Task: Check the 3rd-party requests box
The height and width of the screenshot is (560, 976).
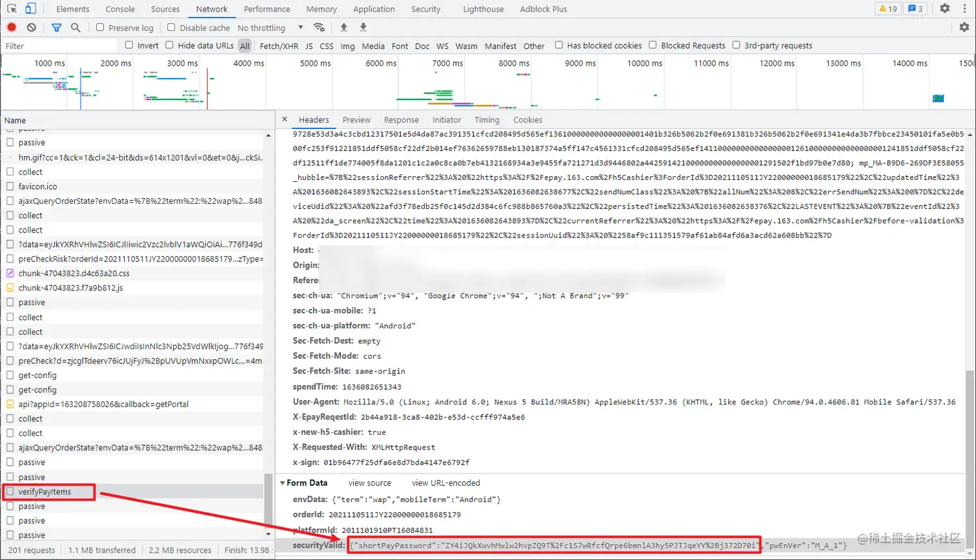Action: (x=736, y=45)
